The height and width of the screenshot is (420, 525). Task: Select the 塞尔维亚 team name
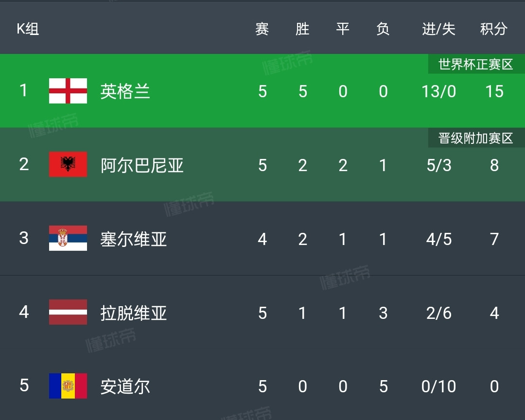134,239
